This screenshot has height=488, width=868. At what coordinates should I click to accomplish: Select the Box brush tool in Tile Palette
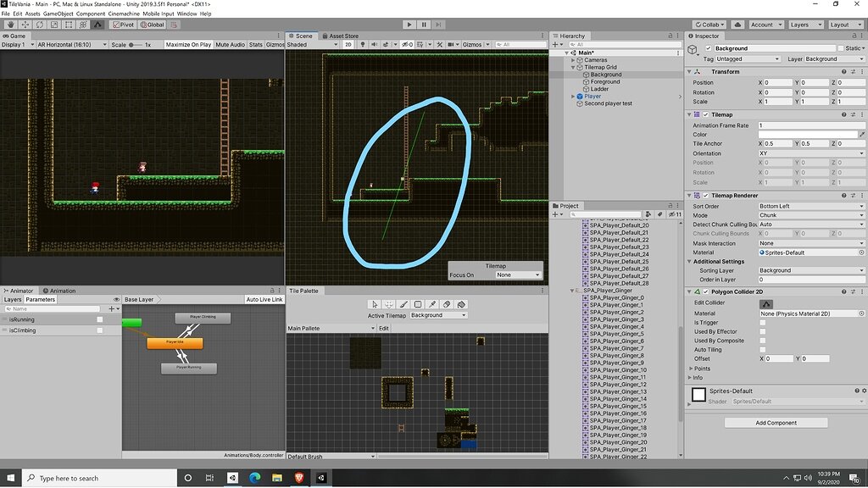[x=417, y=304]
